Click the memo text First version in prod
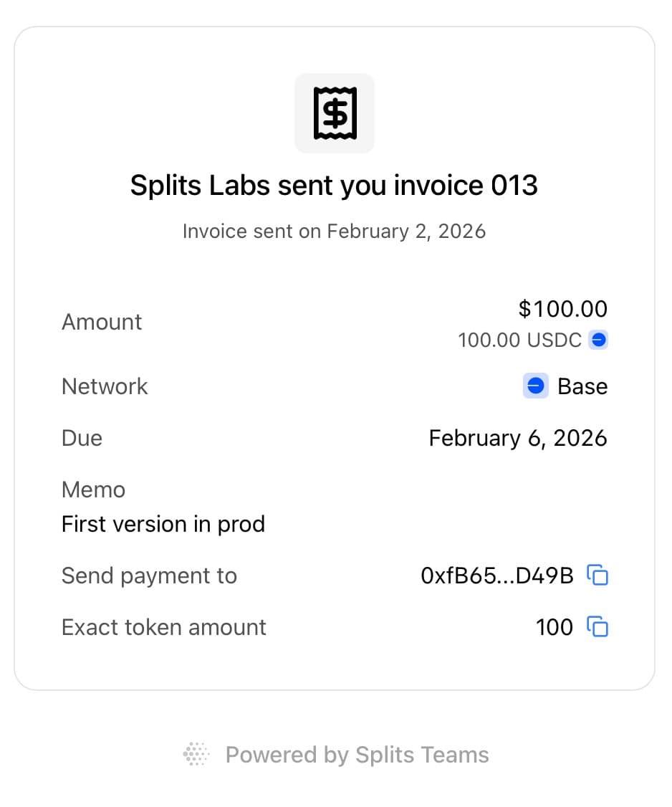This screenshot has width=672, height=807. [163, 524]
